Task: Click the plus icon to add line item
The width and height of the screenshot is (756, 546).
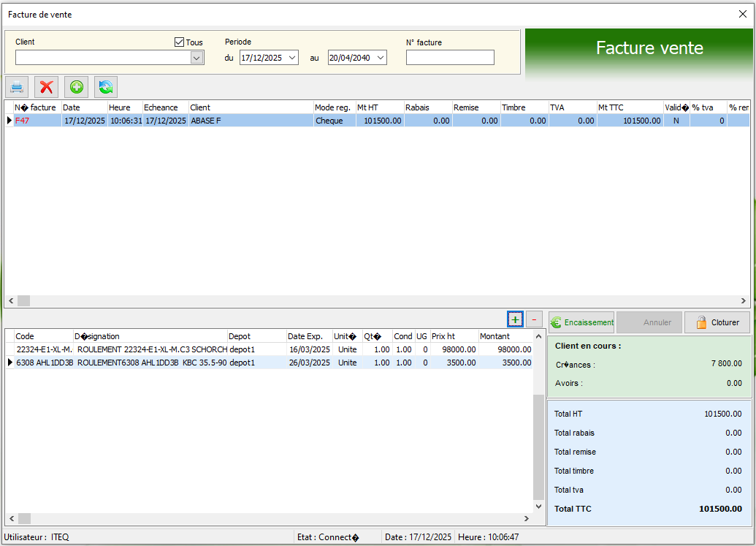Action: [x=515, y=319]
